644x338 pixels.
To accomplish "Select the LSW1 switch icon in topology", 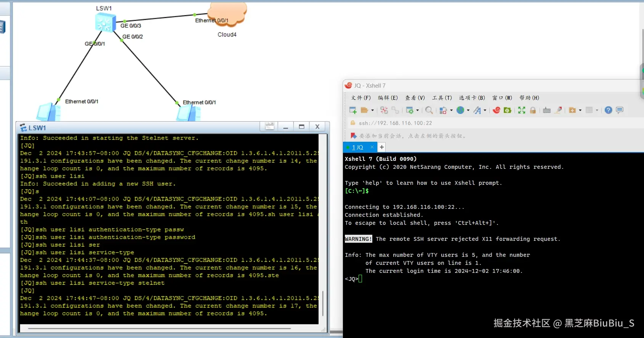I will [x=105, y=22].
